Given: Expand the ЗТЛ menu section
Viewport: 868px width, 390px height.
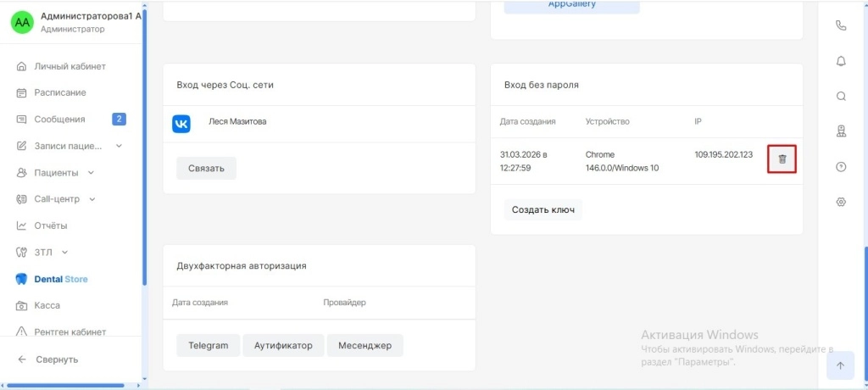Looking at the screenshot, I should click(x=64, y=253).
